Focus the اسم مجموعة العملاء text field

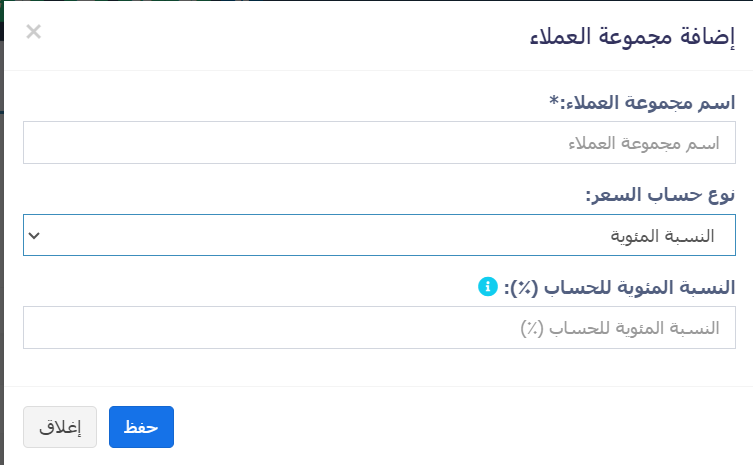pos(379,142)
